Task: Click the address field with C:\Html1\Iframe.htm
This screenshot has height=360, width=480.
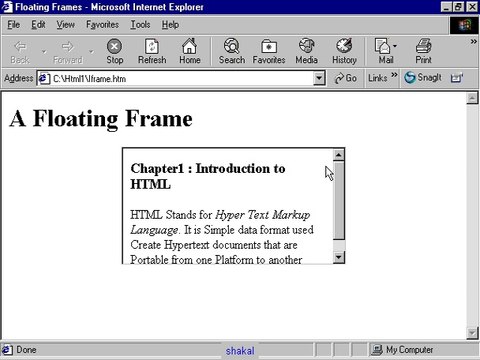Action: (182, 79)
